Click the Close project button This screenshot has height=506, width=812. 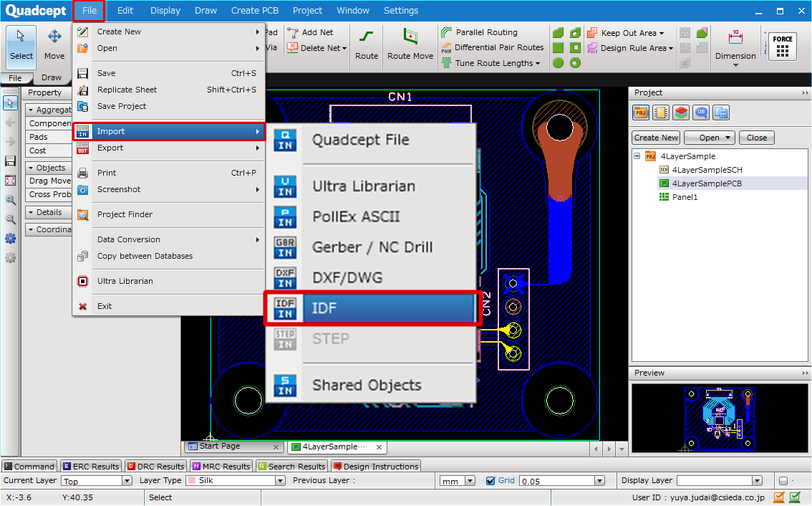(757, 138)
